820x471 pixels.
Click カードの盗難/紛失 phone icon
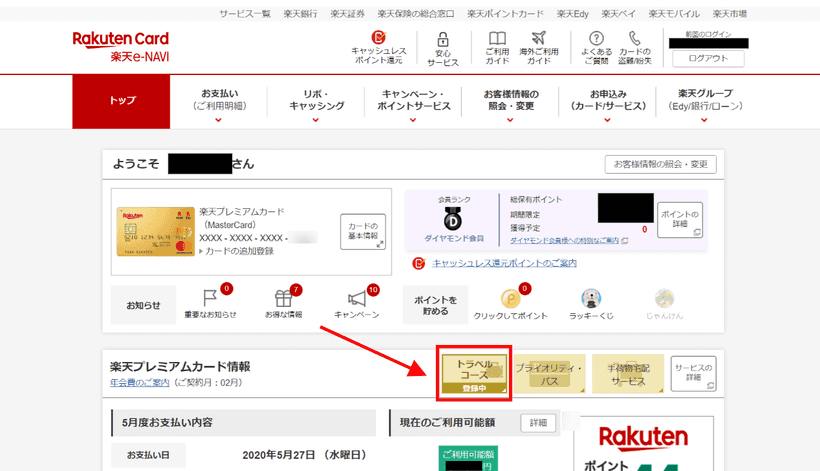pyautogui.click(x=634, y=47)
